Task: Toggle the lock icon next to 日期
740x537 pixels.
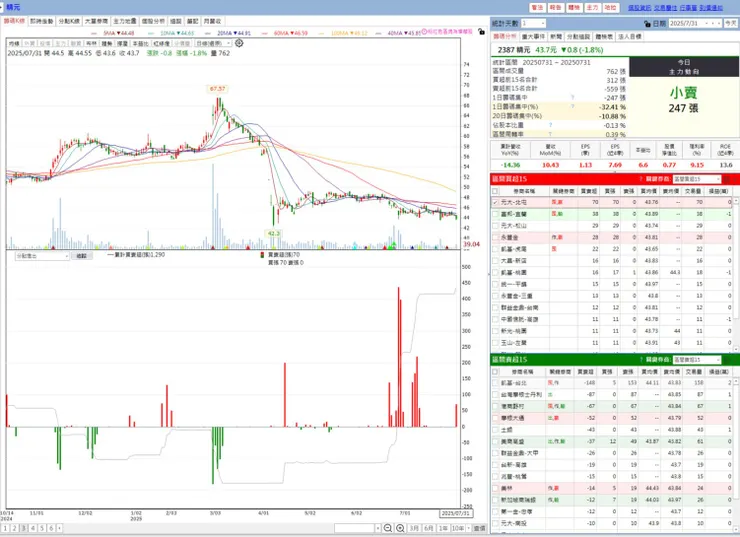Action: coord(647,23)
